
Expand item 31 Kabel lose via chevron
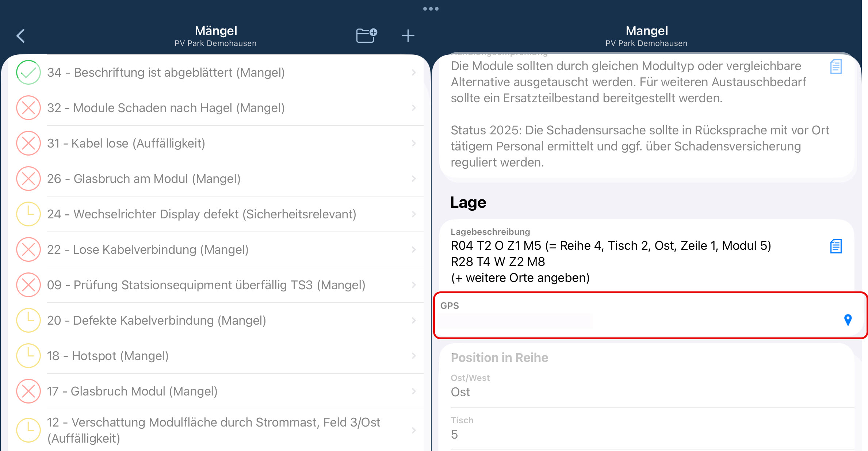pos(414,143)
